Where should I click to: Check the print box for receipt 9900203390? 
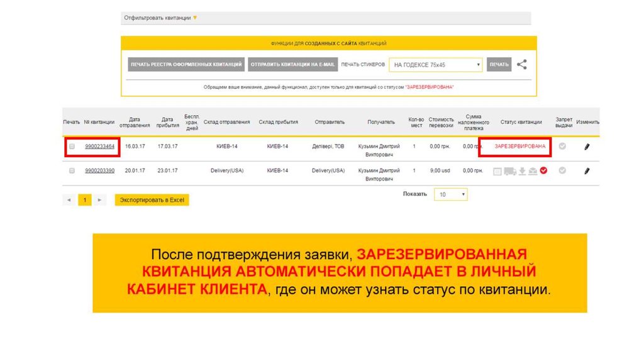[x=72, y=170]
